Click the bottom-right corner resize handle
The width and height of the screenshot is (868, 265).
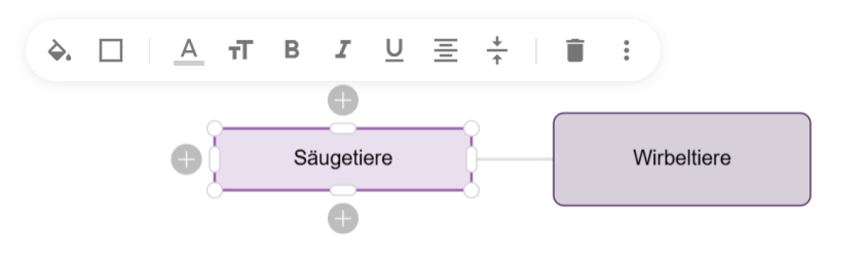click(471, 190)
